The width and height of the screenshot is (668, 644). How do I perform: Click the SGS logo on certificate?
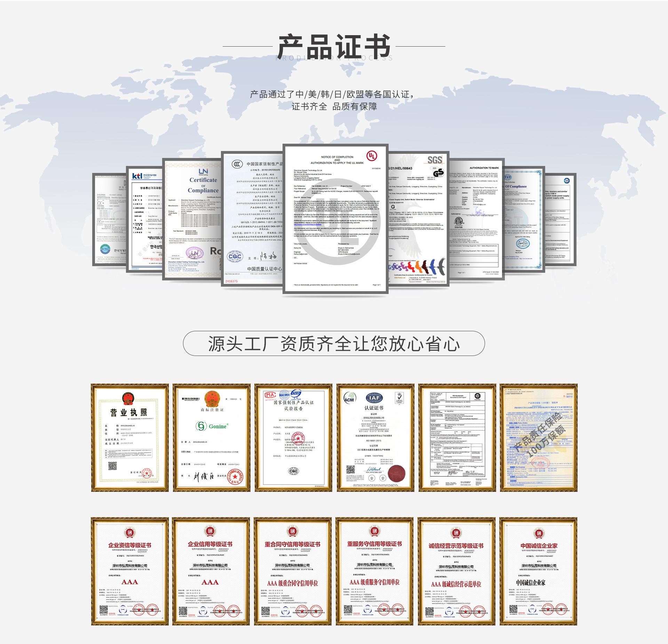pyautogui.click(x=434, y=160)
